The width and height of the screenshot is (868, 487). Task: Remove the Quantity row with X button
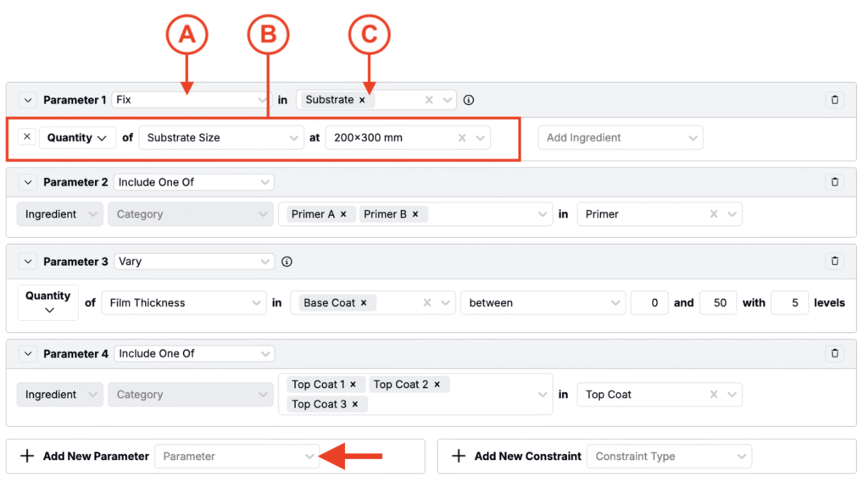27,137
